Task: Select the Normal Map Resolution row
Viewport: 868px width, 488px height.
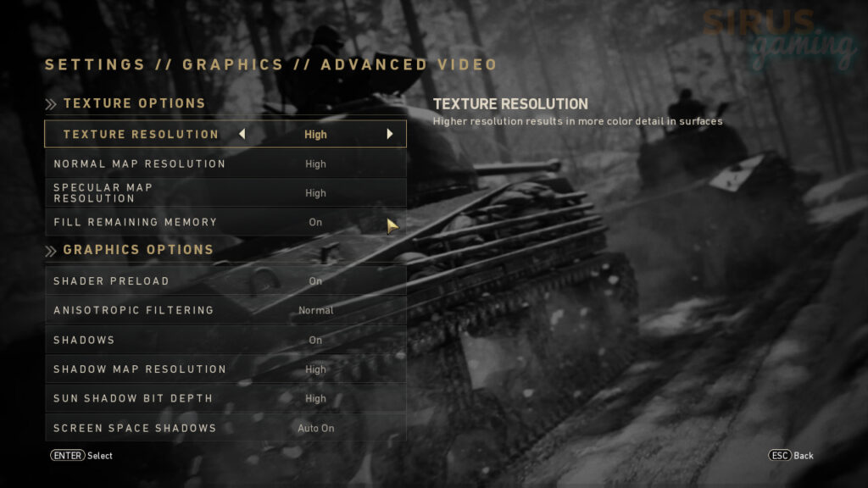Action: click(x=225, y=164)
